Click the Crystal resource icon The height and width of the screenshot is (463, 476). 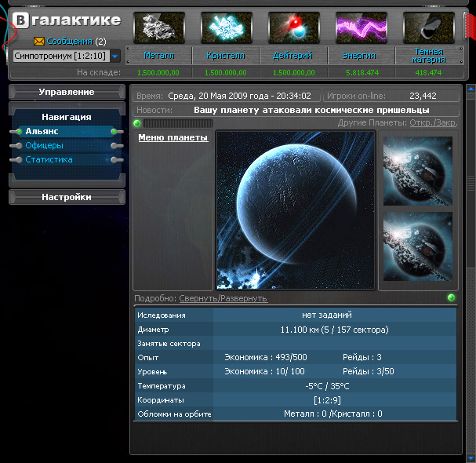tap(227, 27)
